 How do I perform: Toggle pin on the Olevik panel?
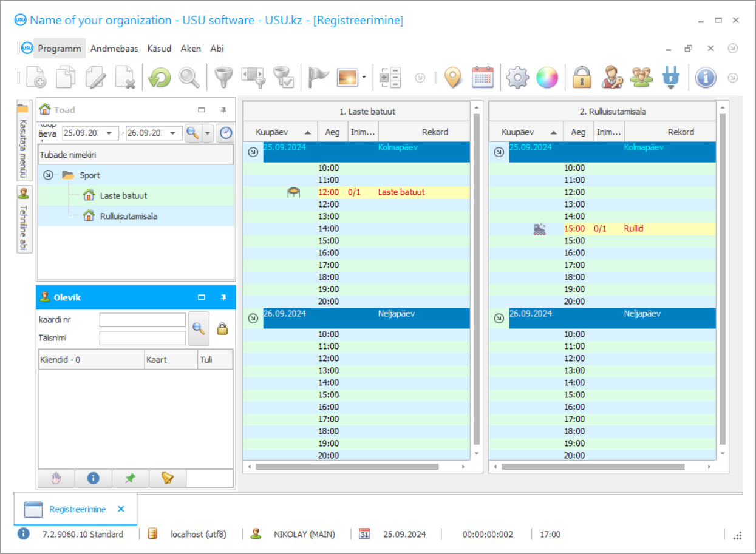pyautogui.click(x=223, y=297)
